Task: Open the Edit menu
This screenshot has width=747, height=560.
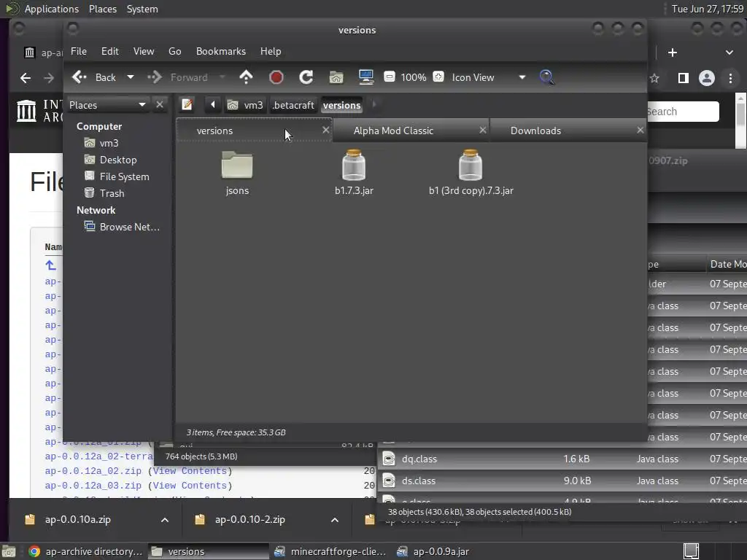Action: click(109, 51)
